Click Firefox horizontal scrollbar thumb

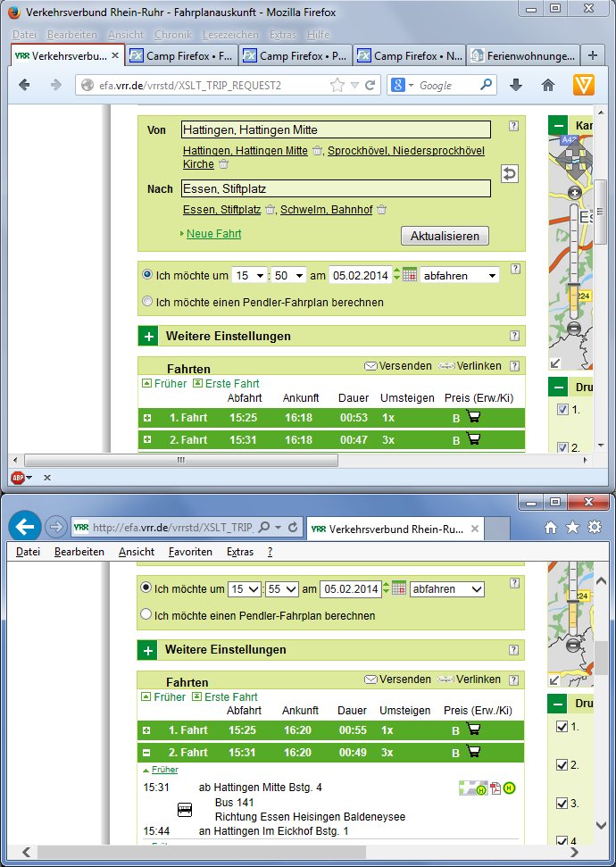pos(181,460)
